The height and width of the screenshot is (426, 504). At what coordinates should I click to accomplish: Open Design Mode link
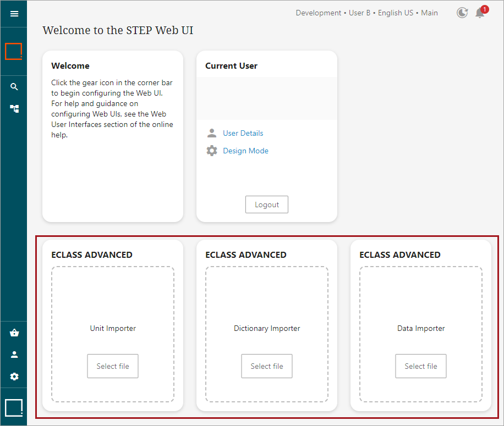[x=245, y=151]
